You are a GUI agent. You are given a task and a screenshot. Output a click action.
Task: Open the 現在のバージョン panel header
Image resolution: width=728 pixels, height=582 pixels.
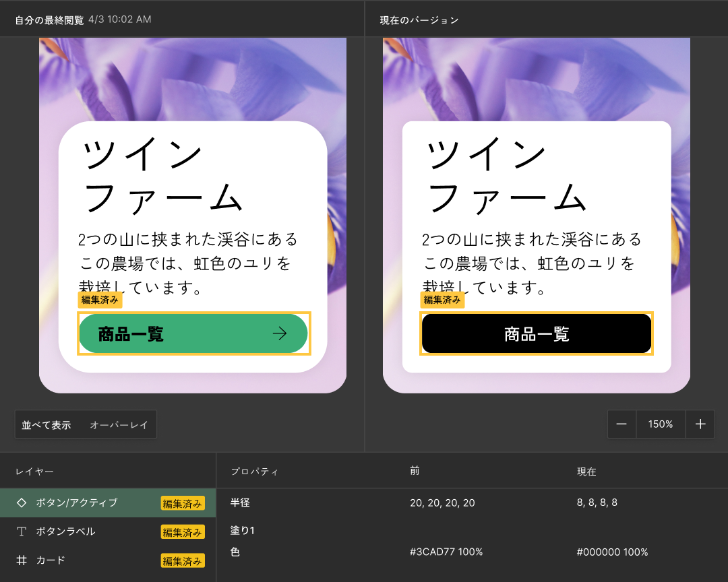point(417,20)
